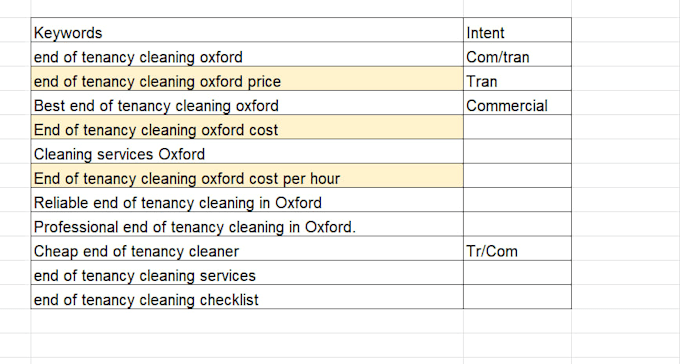Click the 'Cleaning services Oxford' cell
The height and width of the screenshot is (364, 680).
pos(247,151)
